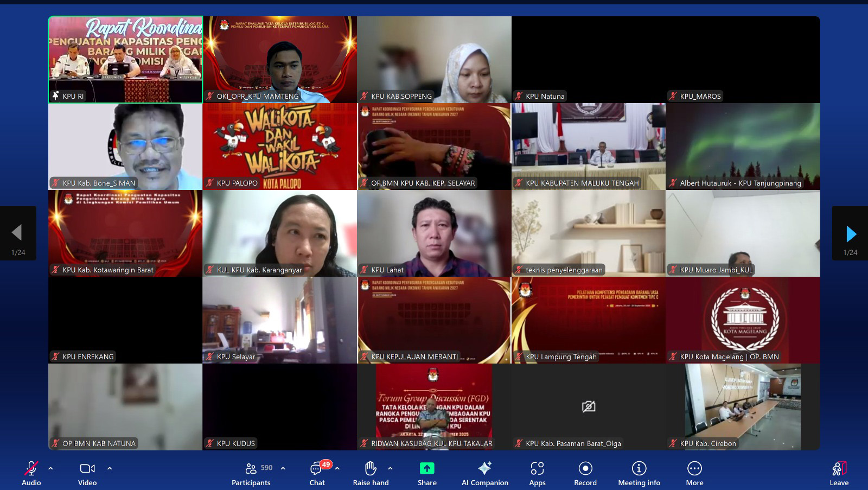Image resolution: width=868 pixels, height=490 pixels.
Task: Open the More options menu
Action: click(x=694, y=473)
